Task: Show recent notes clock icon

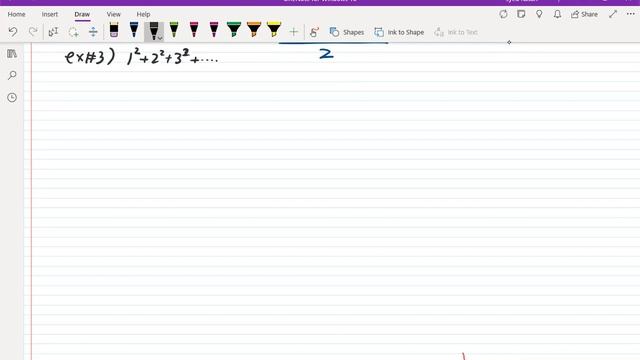Action: click(12, 98)
